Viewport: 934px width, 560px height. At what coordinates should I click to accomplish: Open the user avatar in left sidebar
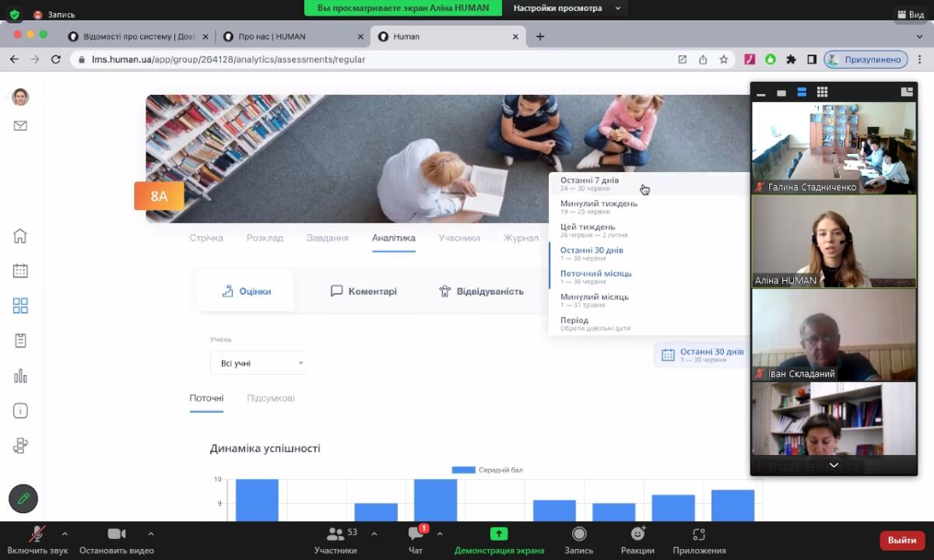click(20, 96)
